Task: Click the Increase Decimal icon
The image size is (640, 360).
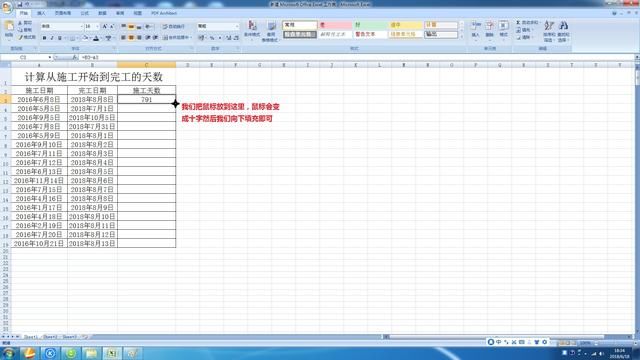Action: (229, 38)
